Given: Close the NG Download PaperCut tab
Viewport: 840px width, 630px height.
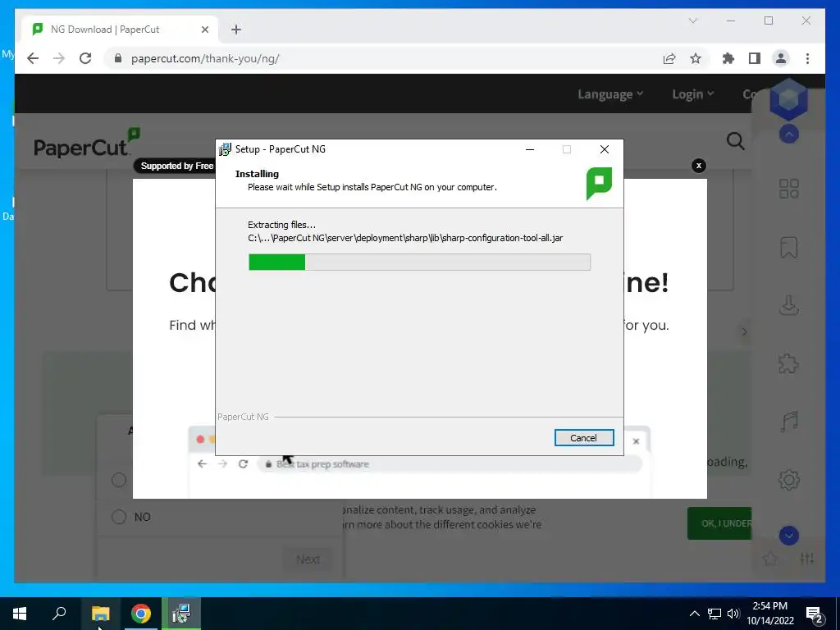Looking at the screenshot, I should click(x=204, y=30).
